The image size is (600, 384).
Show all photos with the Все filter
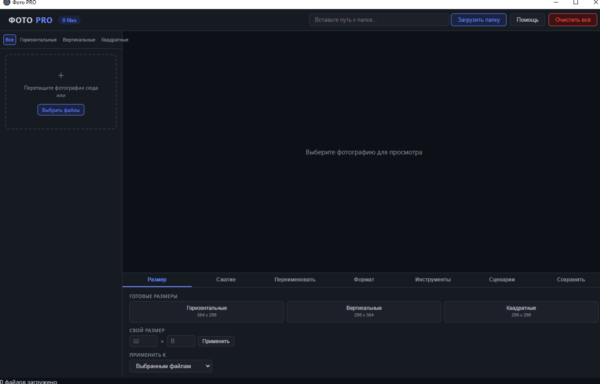[x=10, y=39]
